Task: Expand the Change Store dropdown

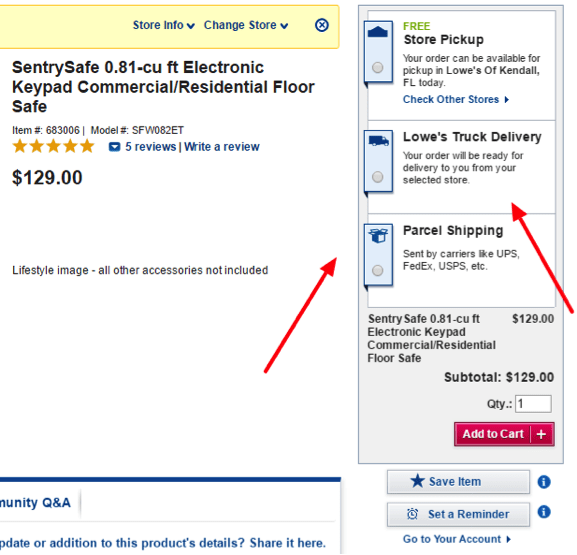Action: point(246,25)
